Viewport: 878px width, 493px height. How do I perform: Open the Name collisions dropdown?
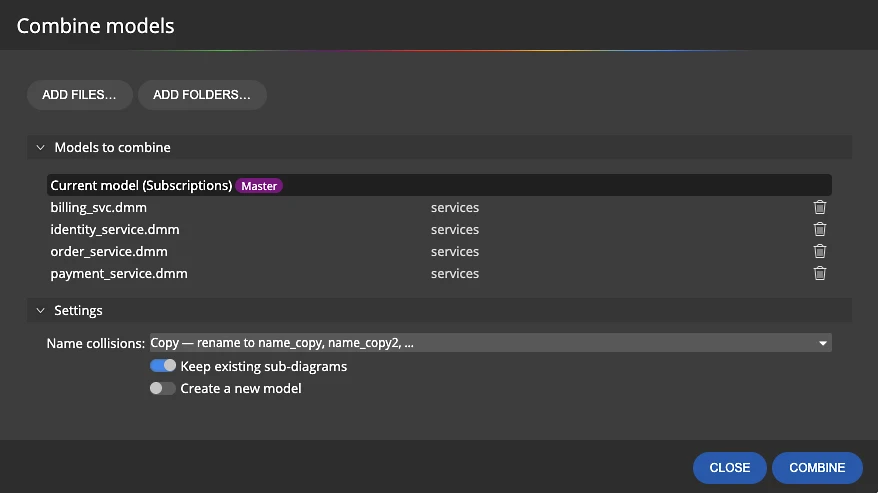(x=491, y=343)
